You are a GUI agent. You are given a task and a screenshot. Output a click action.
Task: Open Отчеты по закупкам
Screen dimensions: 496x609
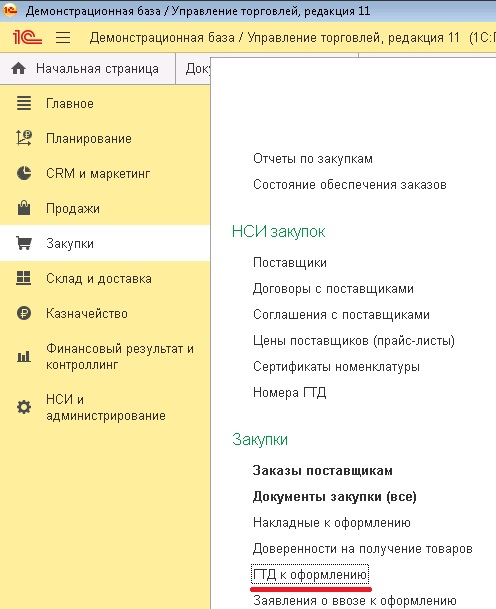tap(313, 159)
